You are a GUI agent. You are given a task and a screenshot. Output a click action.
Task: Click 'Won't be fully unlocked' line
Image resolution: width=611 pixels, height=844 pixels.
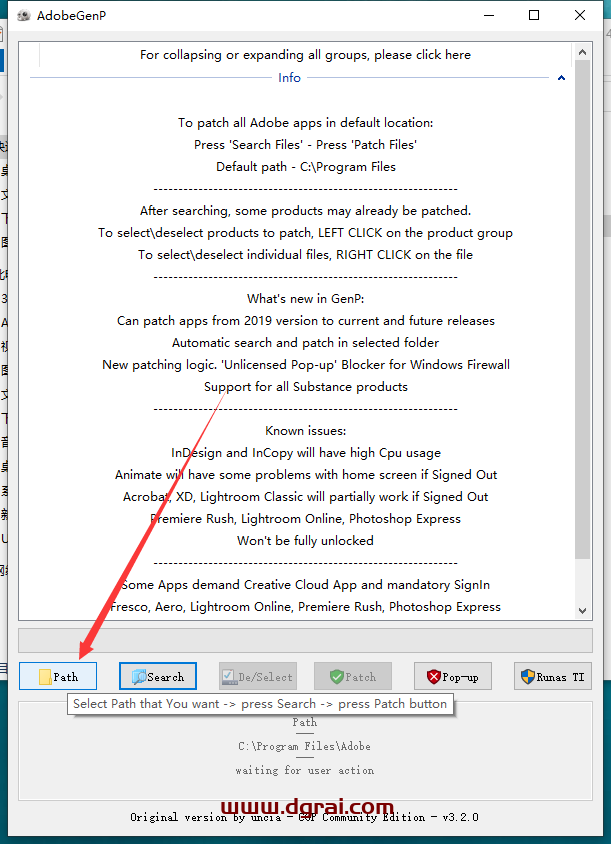pyautogui.click(x=305, y=540)
